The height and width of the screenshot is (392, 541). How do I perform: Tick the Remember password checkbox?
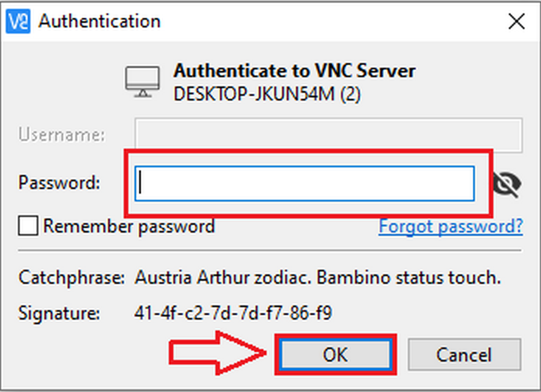click(x=28, y=226)
